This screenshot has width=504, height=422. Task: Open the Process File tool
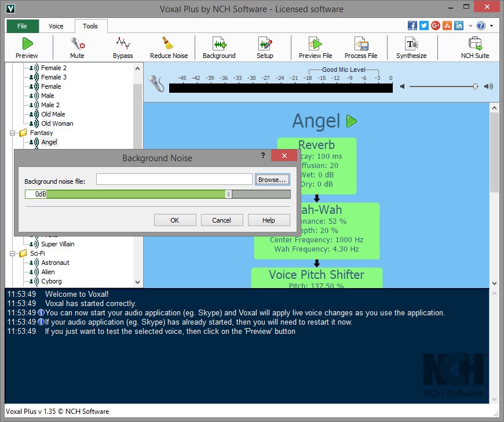pyautogui.click(x=361, y=44)
